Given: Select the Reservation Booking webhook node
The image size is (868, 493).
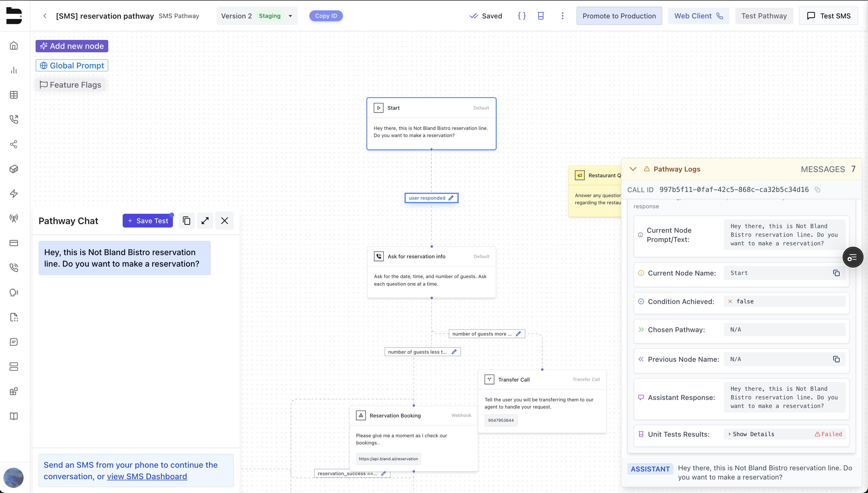Looking at the screenshot, I should point(414,438).
